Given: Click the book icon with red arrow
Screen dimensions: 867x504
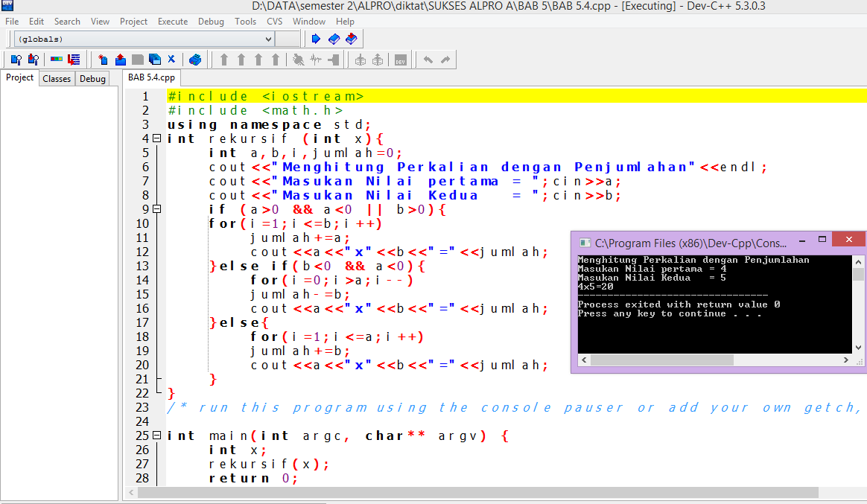Looking at the screenshot, I should (x=351, y=39).
